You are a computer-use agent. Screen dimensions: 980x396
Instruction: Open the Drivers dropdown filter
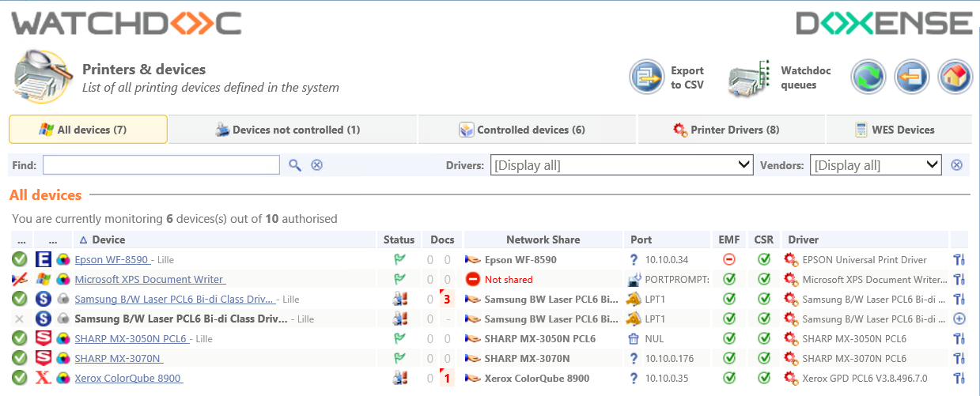622,165
